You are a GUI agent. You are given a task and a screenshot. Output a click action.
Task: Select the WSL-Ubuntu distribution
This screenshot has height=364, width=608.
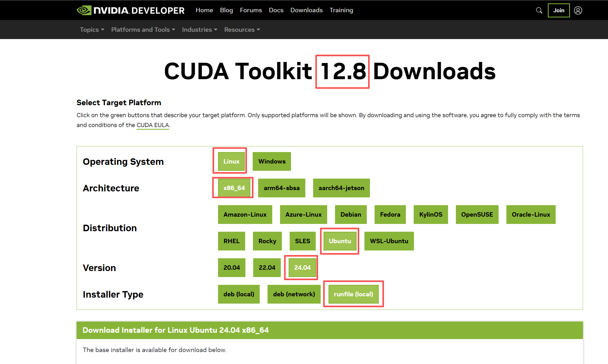(x=389, y=241)
